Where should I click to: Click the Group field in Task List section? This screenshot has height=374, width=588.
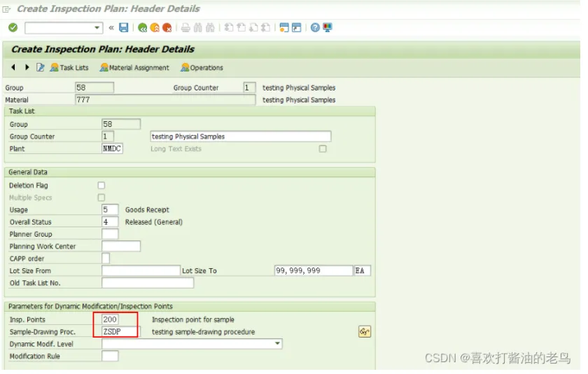point(121,124)
